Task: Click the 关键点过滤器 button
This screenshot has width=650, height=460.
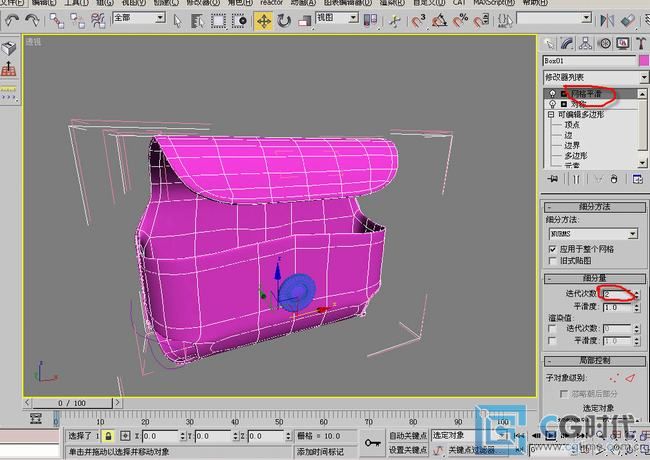Action: click(x=472, y=450)
